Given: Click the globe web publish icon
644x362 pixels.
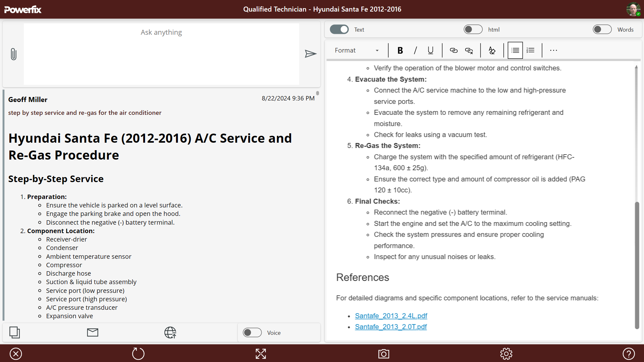Looking at the screenshot, I should click(x=170, y=332).
